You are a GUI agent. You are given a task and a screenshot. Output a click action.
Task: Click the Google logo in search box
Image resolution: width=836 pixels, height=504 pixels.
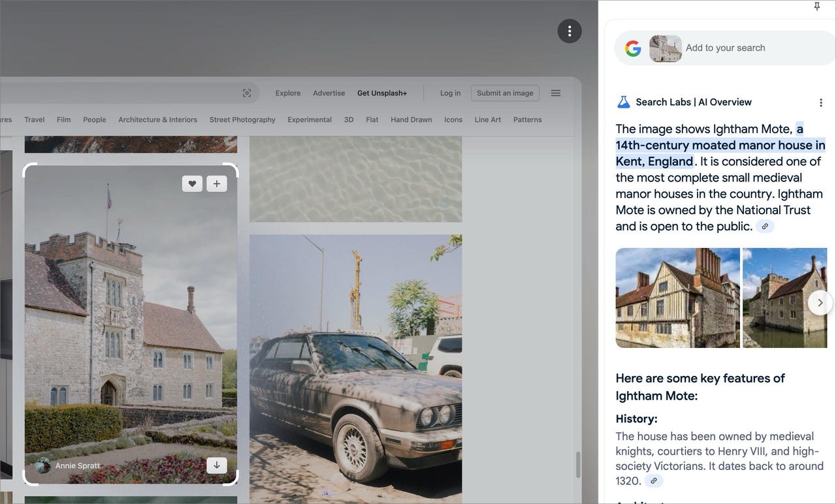633,48
